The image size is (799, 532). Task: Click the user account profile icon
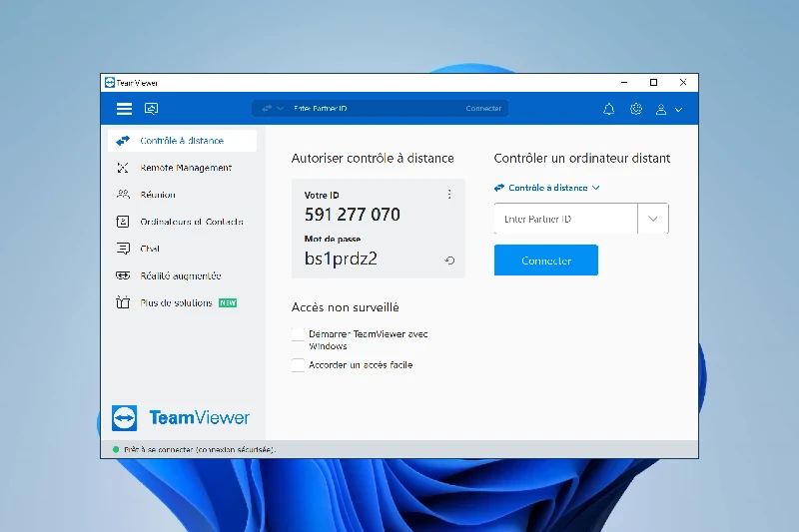pos(661,110)
